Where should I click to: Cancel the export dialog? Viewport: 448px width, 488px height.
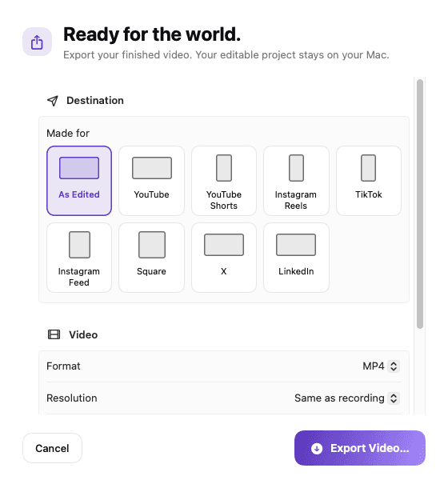coord(52,448)
